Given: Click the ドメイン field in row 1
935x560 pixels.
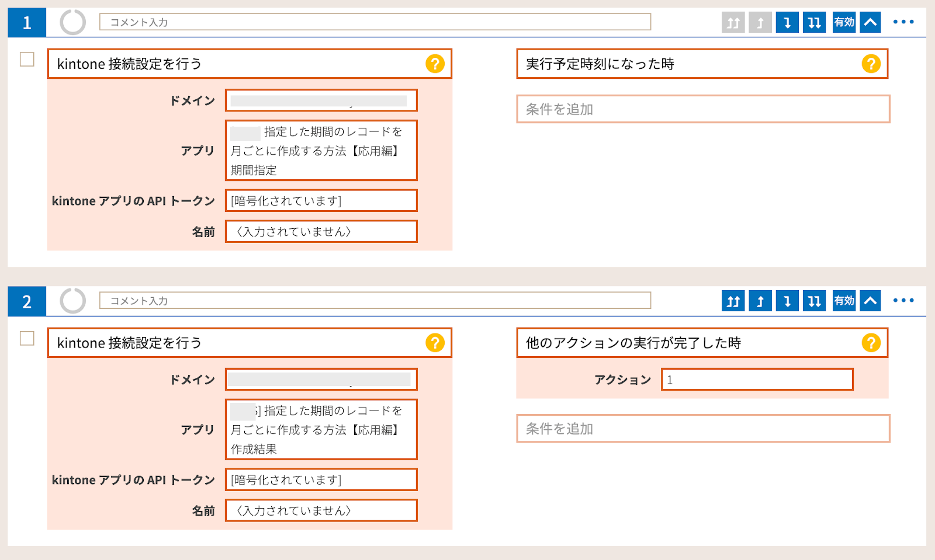Looking at the screenshot, I should pos(321,100).
